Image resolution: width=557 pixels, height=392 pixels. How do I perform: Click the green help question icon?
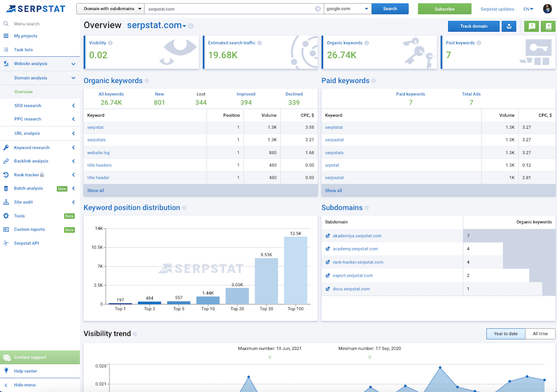[x=548, y=26]
